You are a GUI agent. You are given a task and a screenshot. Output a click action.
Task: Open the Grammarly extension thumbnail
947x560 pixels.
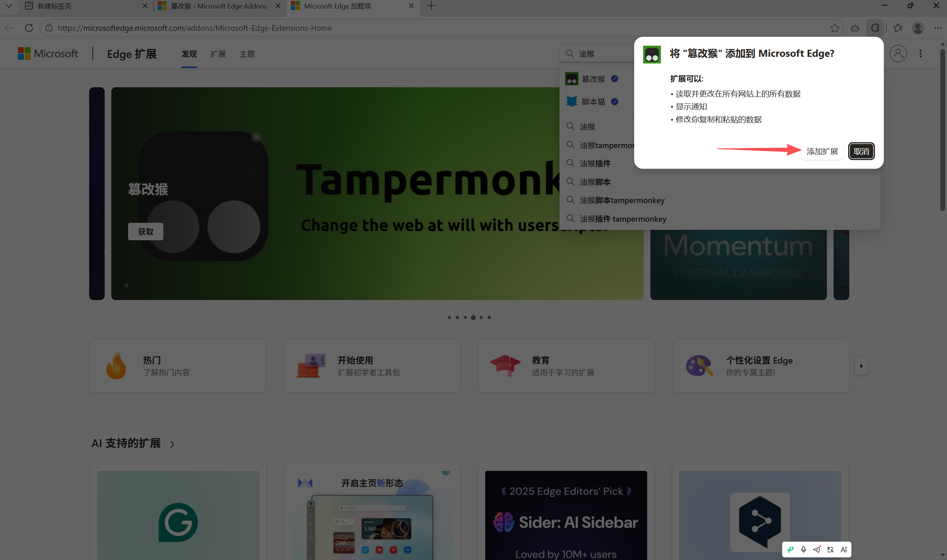point(178,515)
